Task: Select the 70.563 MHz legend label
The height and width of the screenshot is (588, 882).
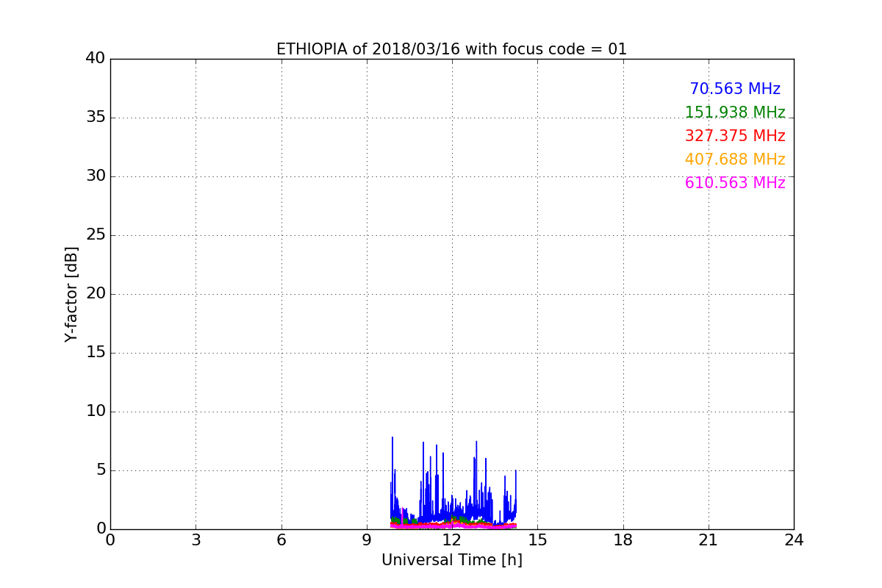Action: tap(735, 89)
